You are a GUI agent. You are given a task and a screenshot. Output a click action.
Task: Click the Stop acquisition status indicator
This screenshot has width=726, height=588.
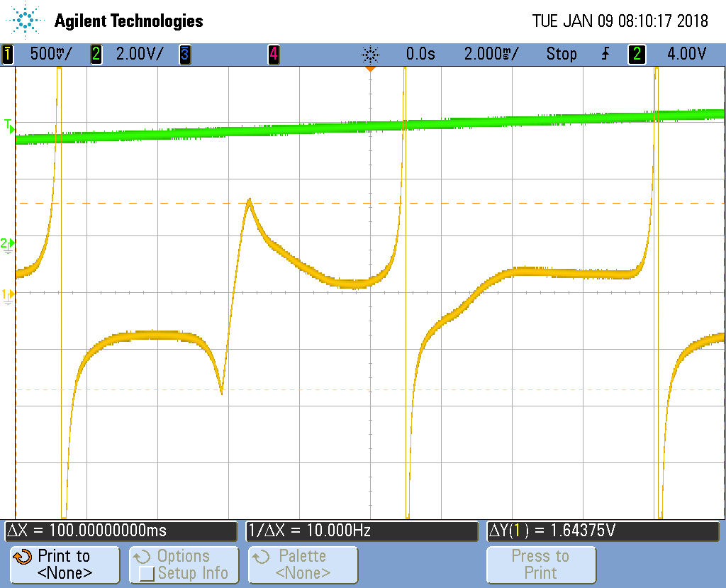[561, 54]
